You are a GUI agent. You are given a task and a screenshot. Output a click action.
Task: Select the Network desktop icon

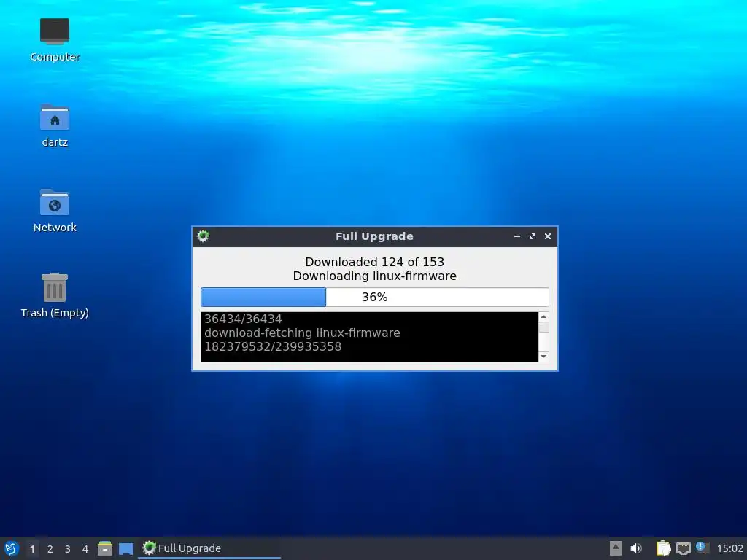pyautogui.click(x=55, y=211)
